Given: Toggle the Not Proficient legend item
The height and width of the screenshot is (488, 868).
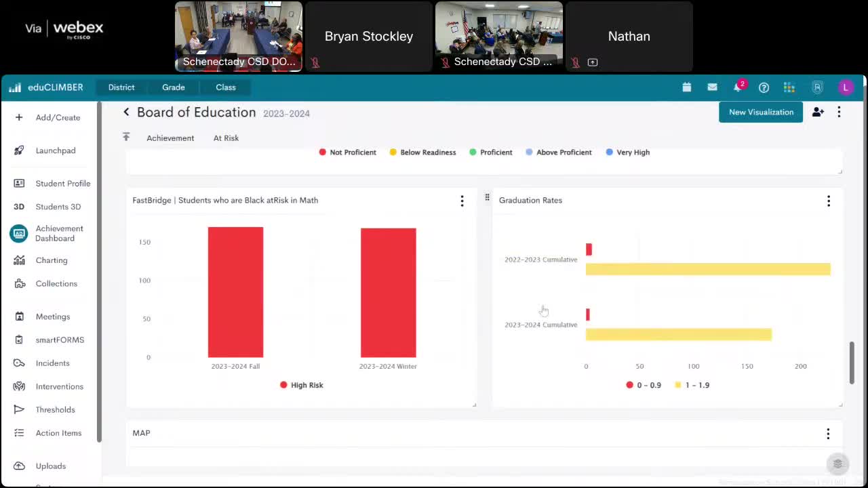Looking at the screenshot, I should pyautogui.click(x=347, y=152).
